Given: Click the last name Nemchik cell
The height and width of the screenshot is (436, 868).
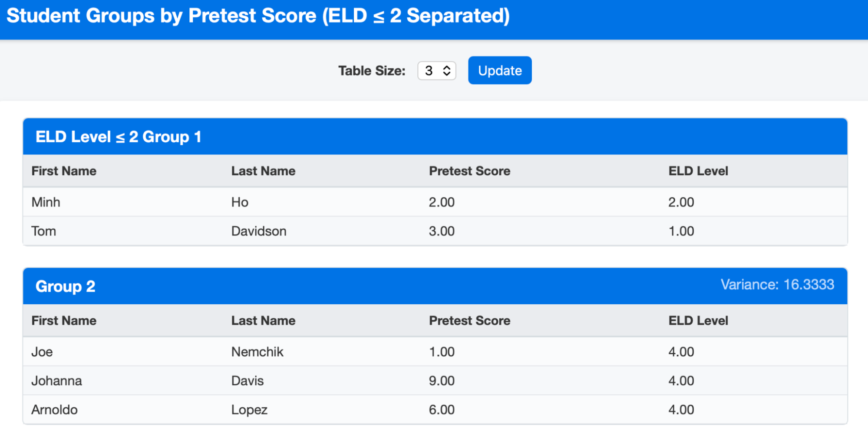Looking at the screenshot, I should 257,352.
